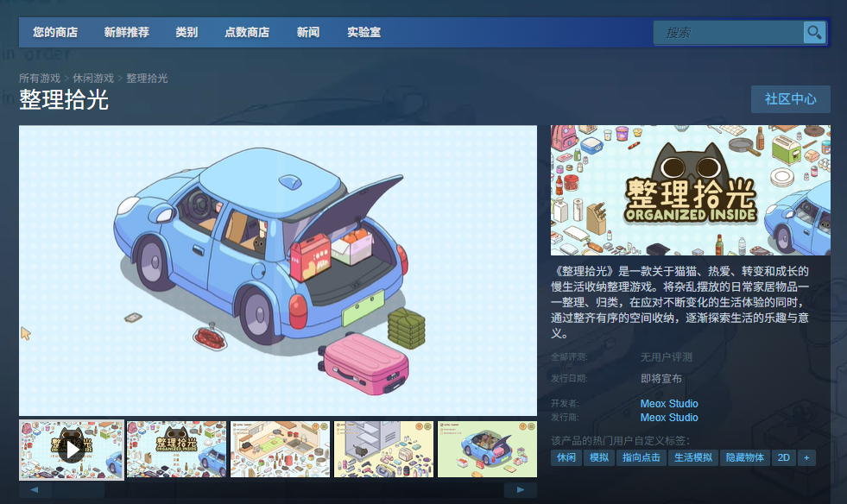Open the 类别 menu

186,33
